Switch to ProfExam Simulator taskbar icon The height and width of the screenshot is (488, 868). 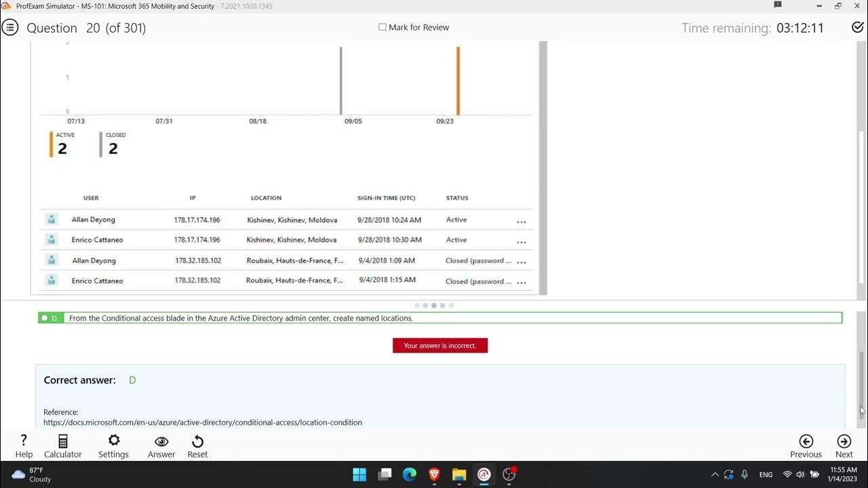point(484,474)
